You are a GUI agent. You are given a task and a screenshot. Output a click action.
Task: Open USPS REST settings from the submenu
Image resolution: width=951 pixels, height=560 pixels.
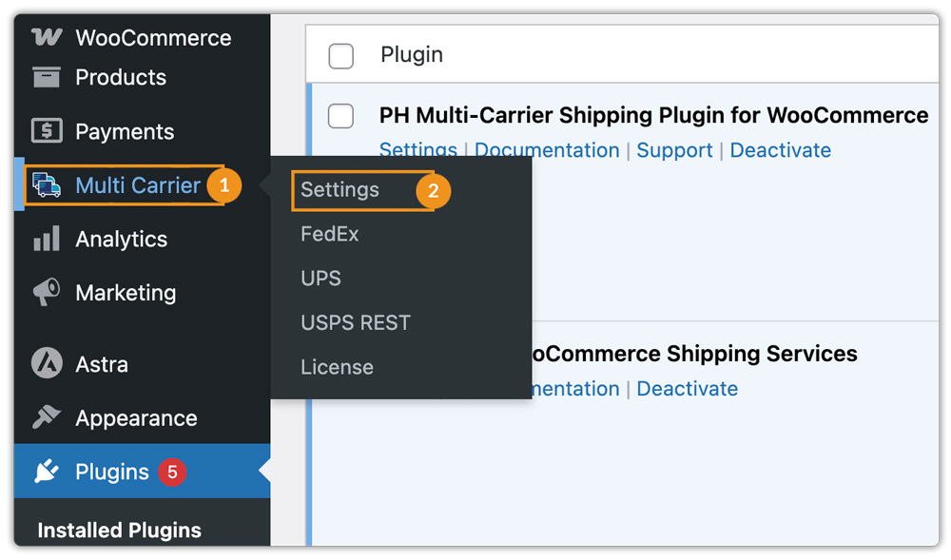tap(356, 322)
